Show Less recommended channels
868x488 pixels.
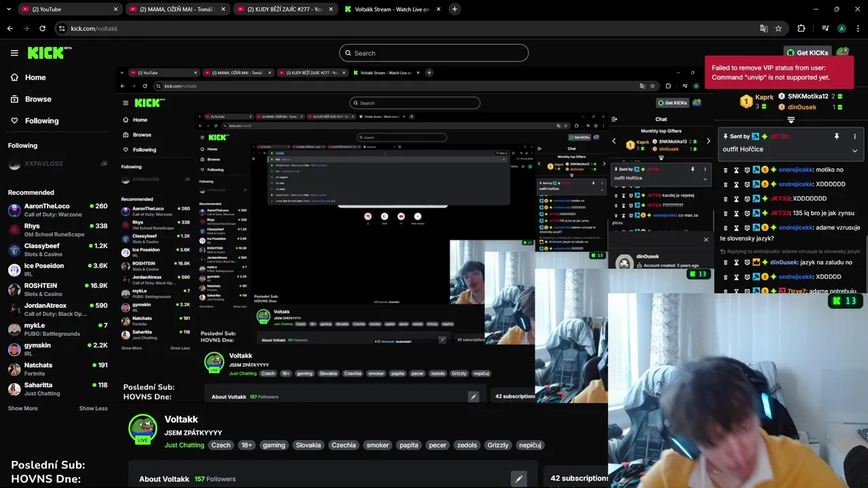pyautogui.click(x=93, y=408)
